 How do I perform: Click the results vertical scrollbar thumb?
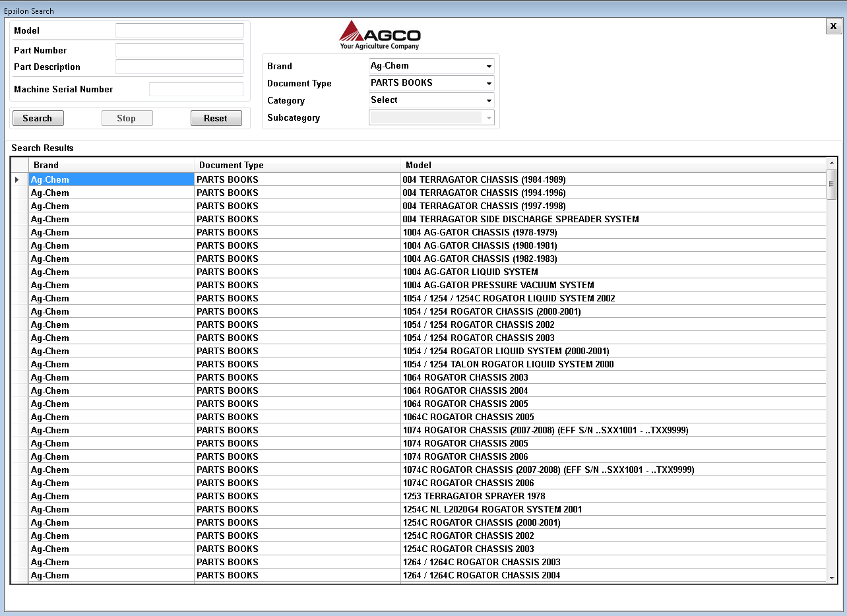(x=831, y=184)
